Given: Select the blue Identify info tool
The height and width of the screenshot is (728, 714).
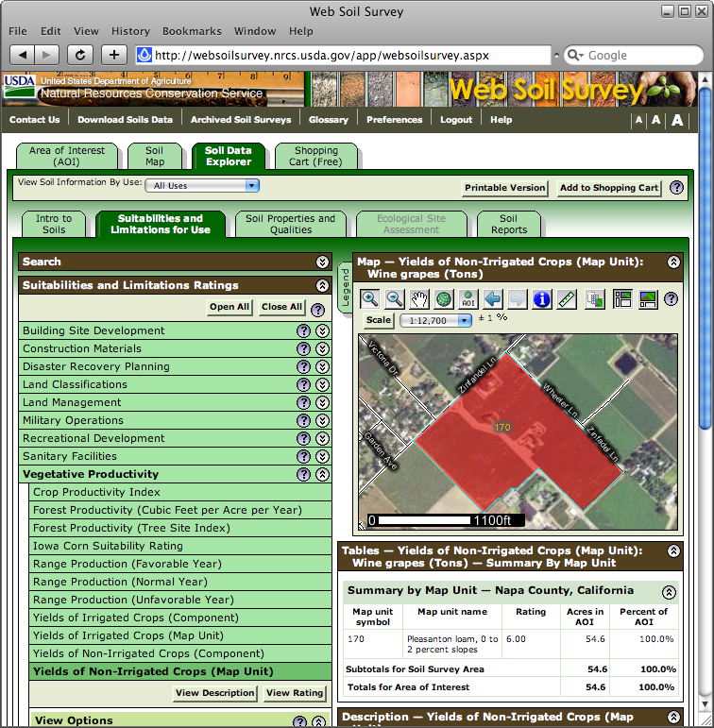Looking at the screenshot, I should [x=542, y=299].
